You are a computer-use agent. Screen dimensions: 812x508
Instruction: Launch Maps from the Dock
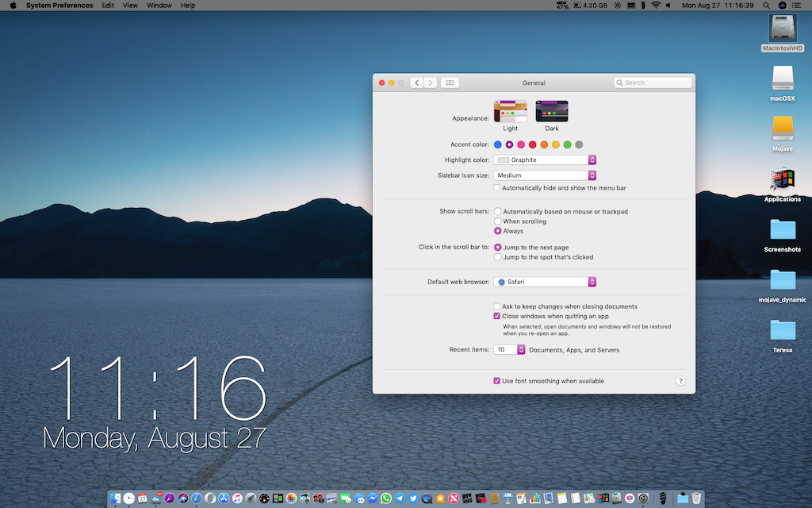588,498
